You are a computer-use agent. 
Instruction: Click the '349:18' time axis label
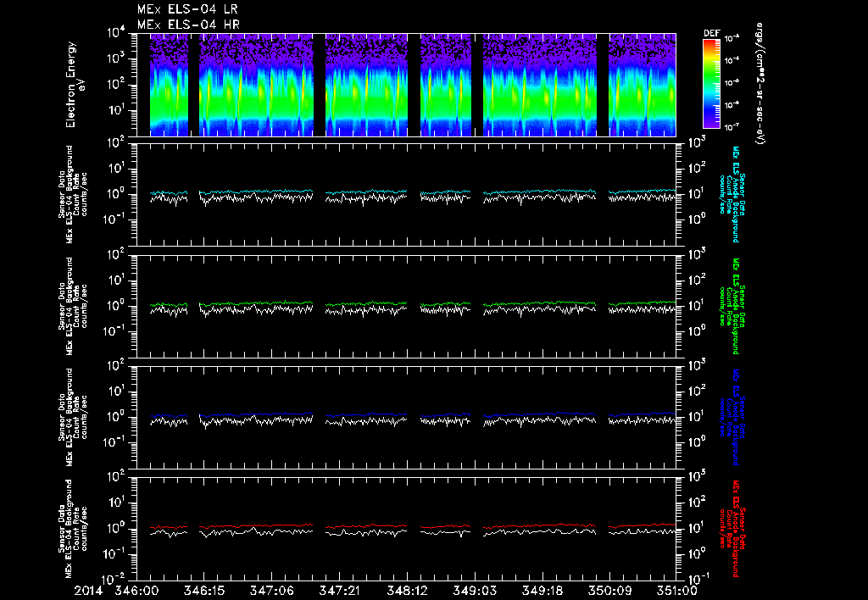click(543, 591)
